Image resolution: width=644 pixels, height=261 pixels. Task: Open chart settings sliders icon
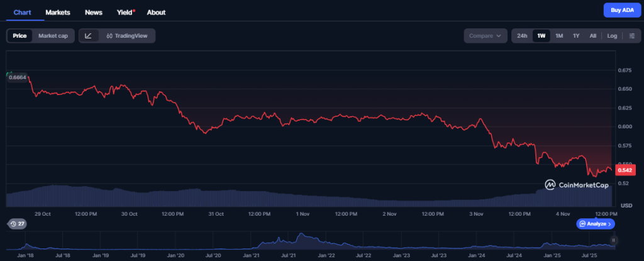[x=631, y=36]
